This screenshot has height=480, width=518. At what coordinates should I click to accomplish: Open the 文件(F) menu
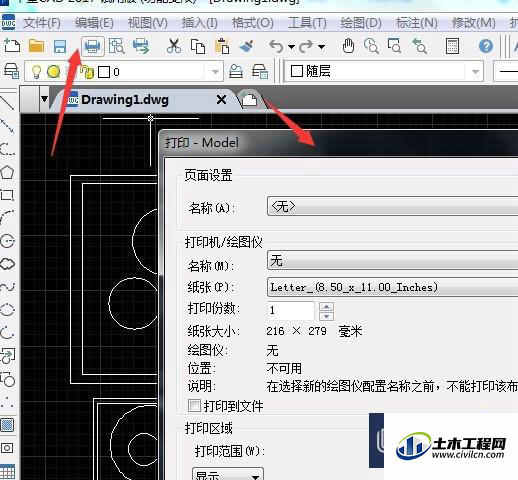coord(42,23)
